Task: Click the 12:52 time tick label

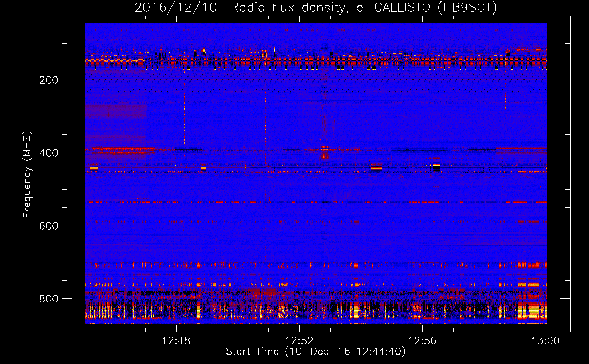Action: click(x=299, y=341)
